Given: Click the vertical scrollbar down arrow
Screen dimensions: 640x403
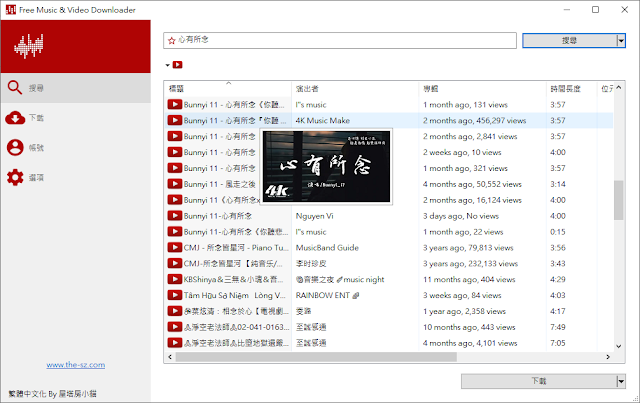Looking at the screenshot, I should point(619,346).
